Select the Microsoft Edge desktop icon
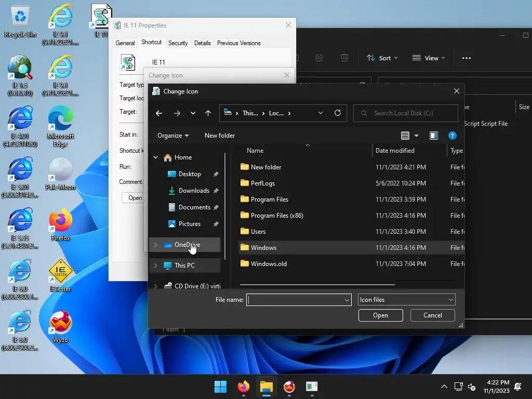 click(60, 126)
